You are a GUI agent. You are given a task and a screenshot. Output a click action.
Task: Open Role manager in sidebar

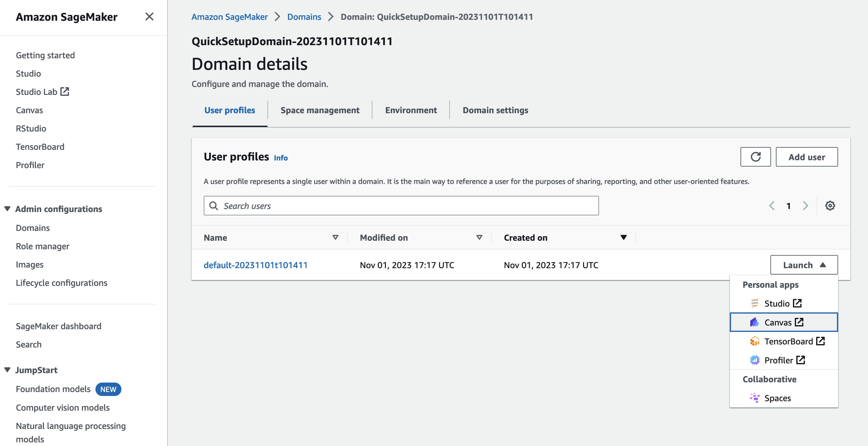point(42,246)
